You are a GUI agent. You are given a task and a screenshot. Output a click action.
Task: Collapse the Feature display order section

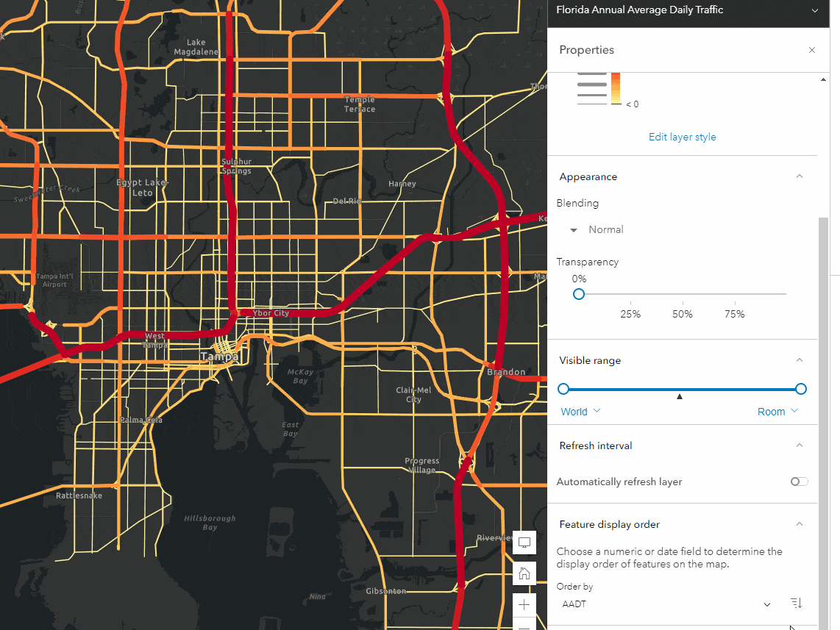click(800, 523)
